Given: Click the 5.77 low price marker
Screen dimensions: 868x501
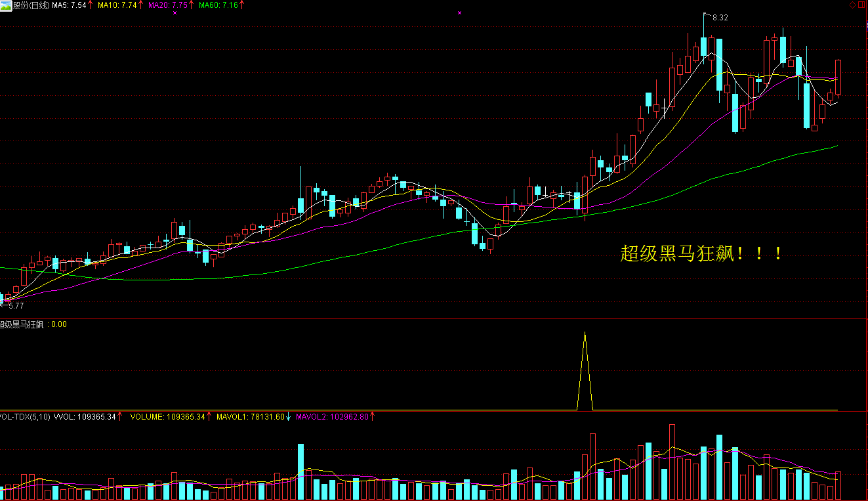Looking at the screenshot, I should coord(16,305).
